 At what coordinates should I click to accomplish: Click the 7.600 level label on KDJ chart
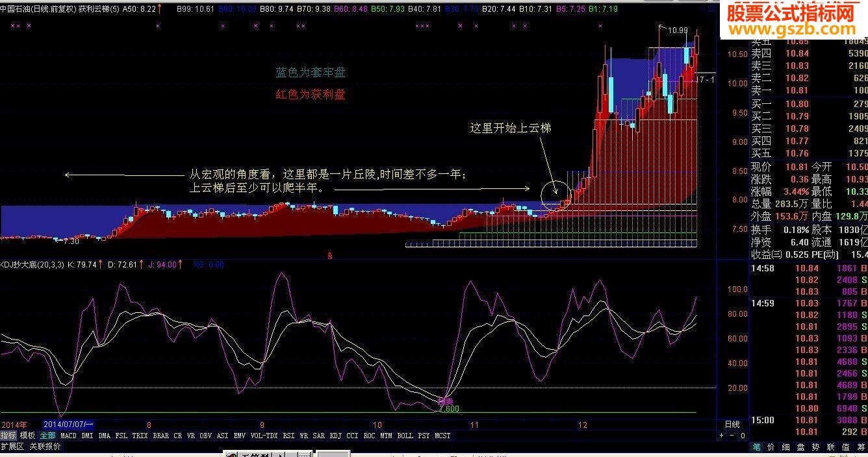[x=449, y=409]
